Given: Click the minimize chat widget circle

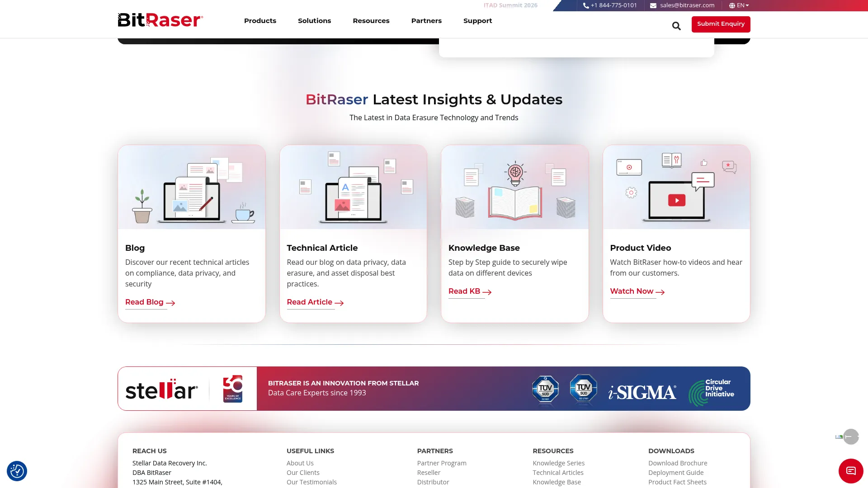Looking at the screenshot, I should coord(851,436).
